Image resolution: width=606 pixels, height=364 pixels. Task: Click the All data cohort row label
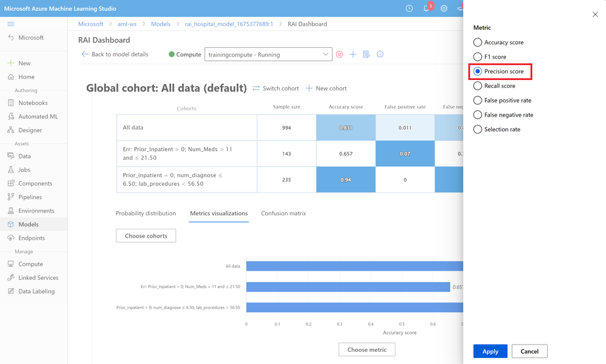pos(133,127)
